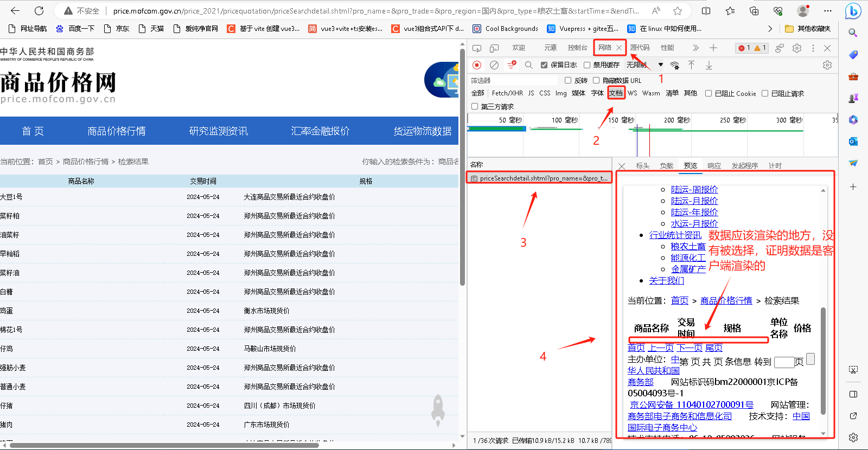This screenshot has width=868, height=450.
Task: Toggle the inspect element picker in DevTools
Action: (x=477, y=48)
